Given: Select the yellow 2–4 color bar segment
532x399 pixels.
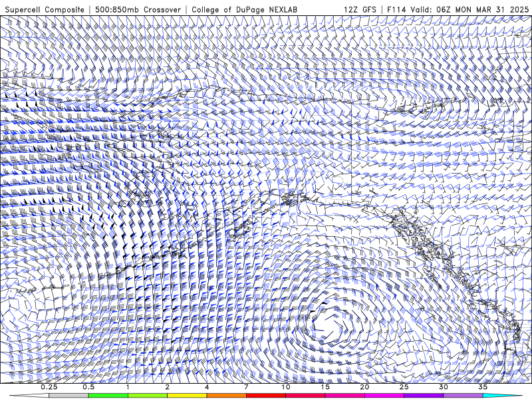Looking at the screenshot, I should point(187,396).
